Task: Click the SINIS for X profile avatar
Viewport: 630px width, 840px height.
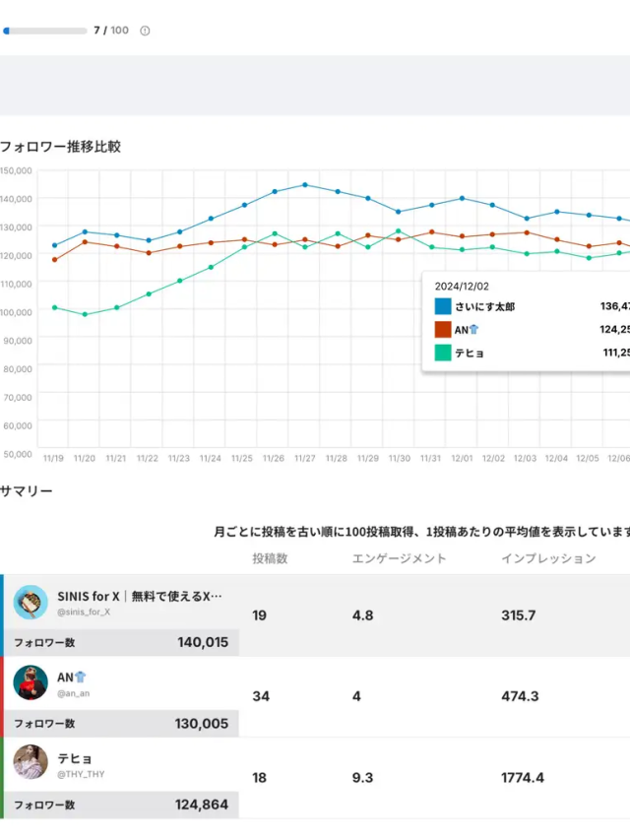Action: click(x=31, y=602)
